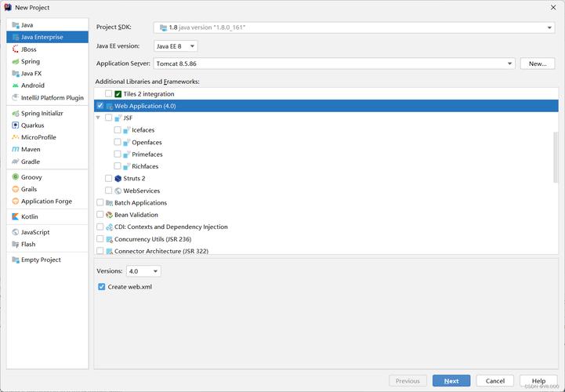Image resolution: width=565 pixels, height=392 pixels.
Task: Collapse the JSF tree node arrow
Action: [x=99, y=118]
